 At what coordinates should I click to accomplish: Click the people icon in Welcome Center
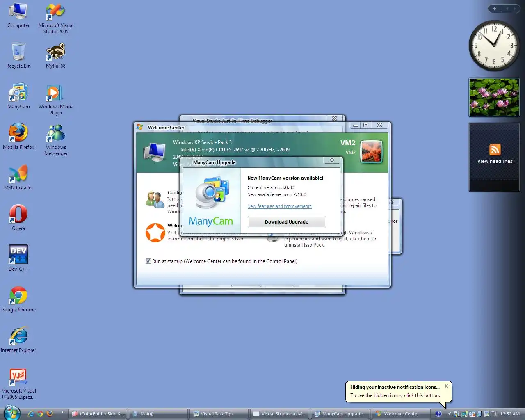pos(155,199)
